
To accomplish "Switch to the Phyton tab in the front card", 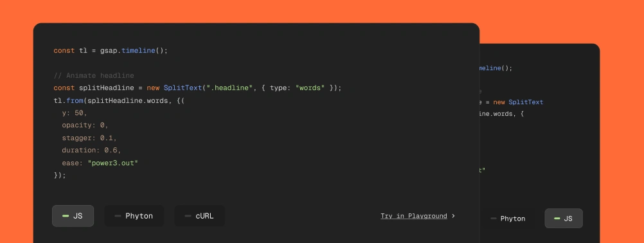I will (134, 216).
